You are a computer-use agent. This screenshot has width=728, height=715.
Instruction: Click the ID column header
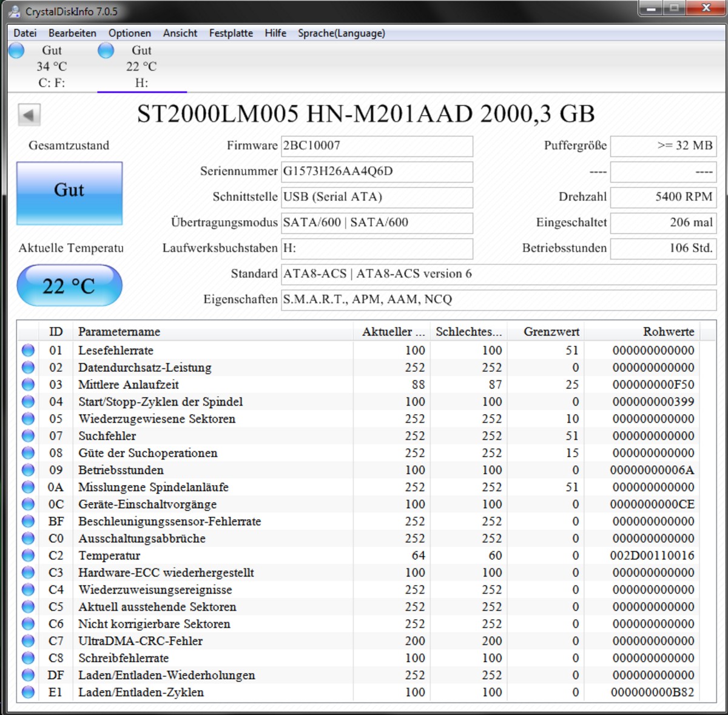(x=56, y=332)
